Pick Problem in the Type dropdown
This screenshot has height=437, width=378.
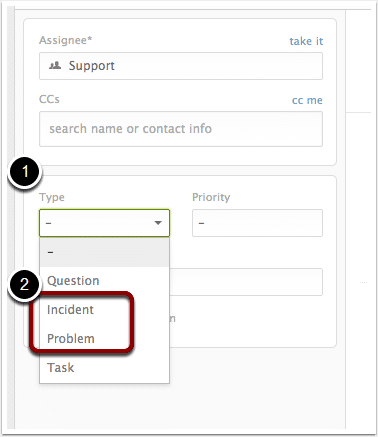pos(104,338)
